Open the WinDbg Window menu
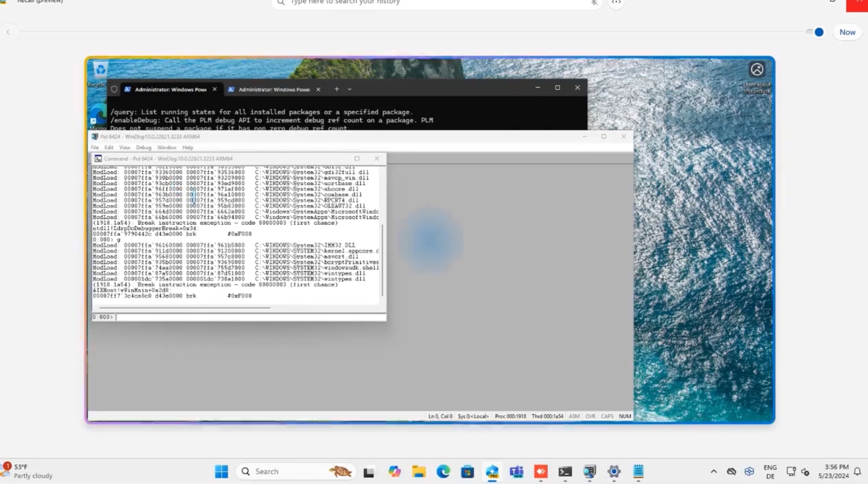 coord(167,148)
